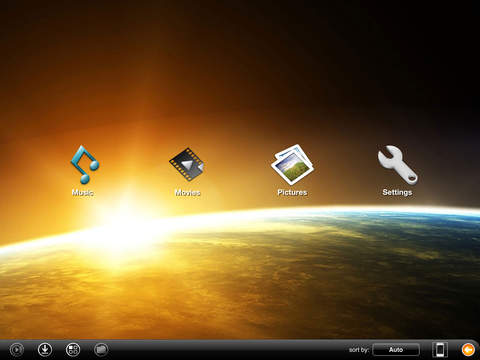Open the folder browser icon

101,349
